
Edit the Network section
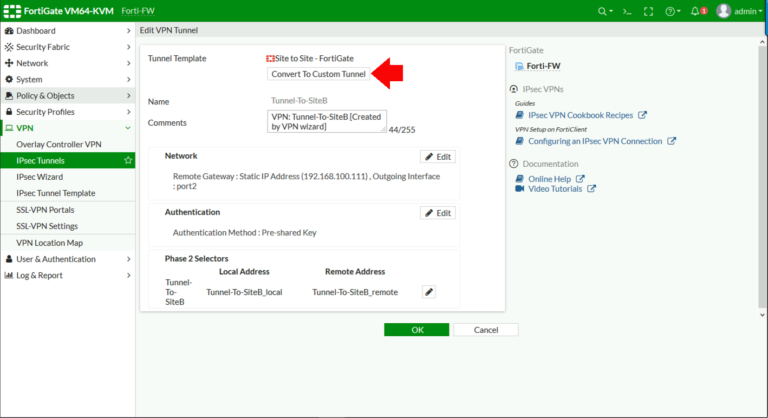pyautogui.click(x=438, y=157)
